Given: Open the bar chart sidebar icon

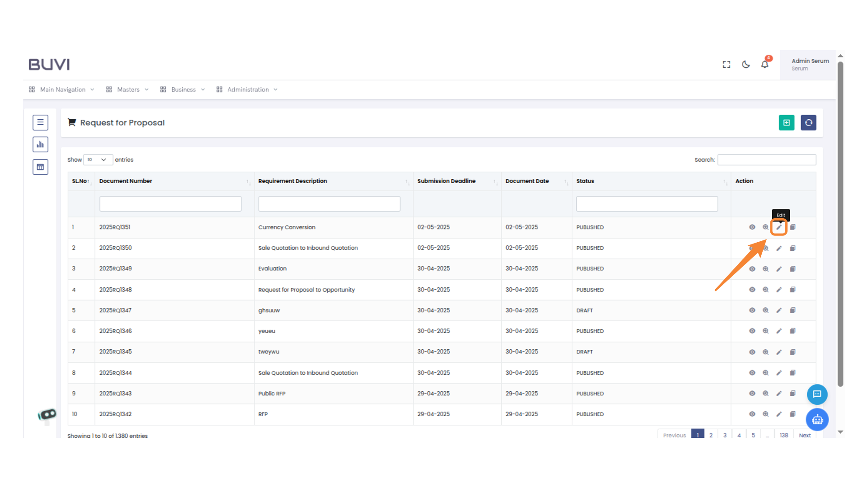Looking at the screenshot, I should 40,145.
